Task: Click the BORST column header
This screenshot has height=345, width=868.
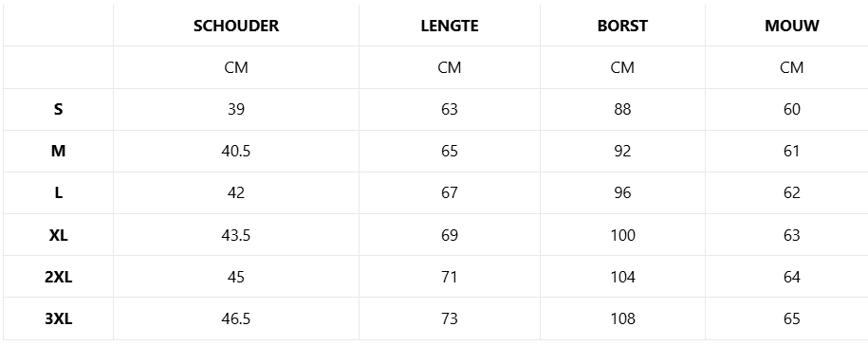Action: pos(622,26)
